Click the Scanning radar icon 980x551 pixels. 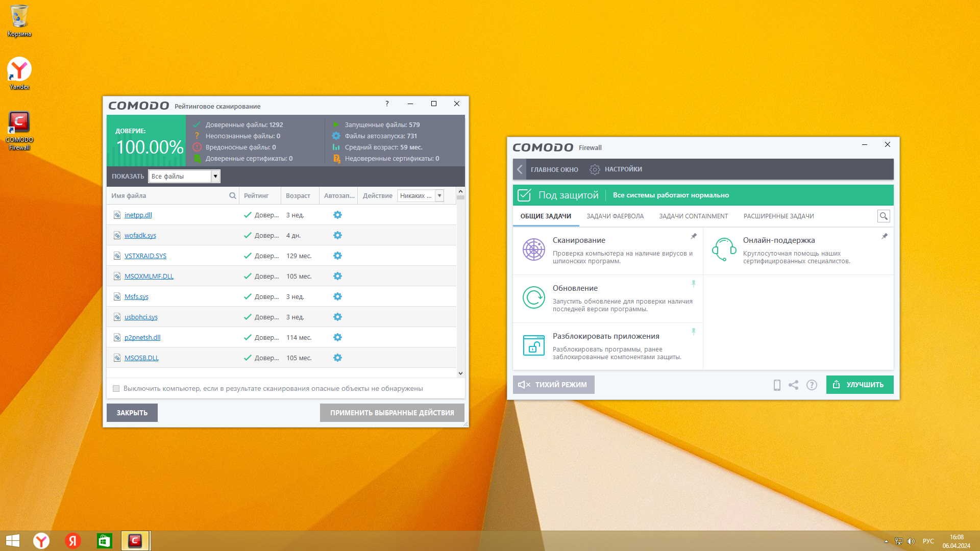pos(533,249)
